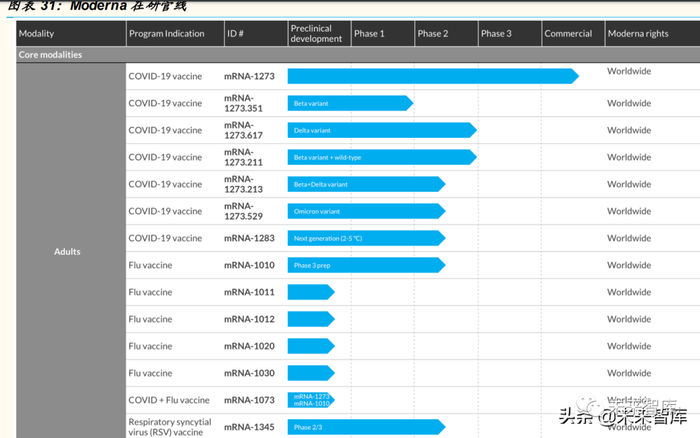Click the Program Indication column header

(x=175, y=33)
